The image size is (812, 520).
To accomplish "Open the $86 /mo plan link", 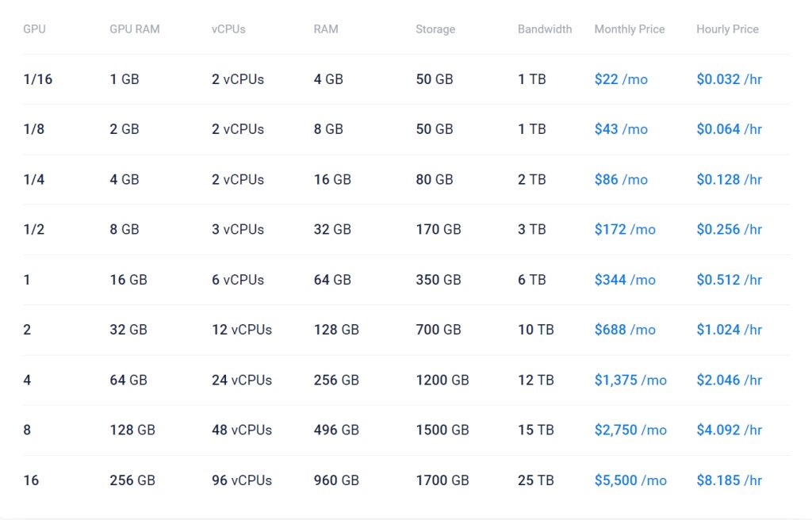I will point(621,180).
